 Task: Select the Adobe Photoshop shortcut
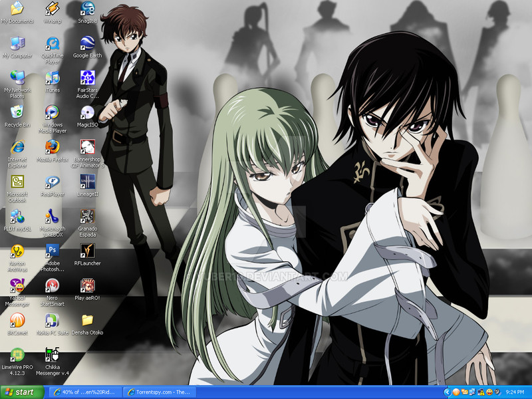click(x=53, y=258)
